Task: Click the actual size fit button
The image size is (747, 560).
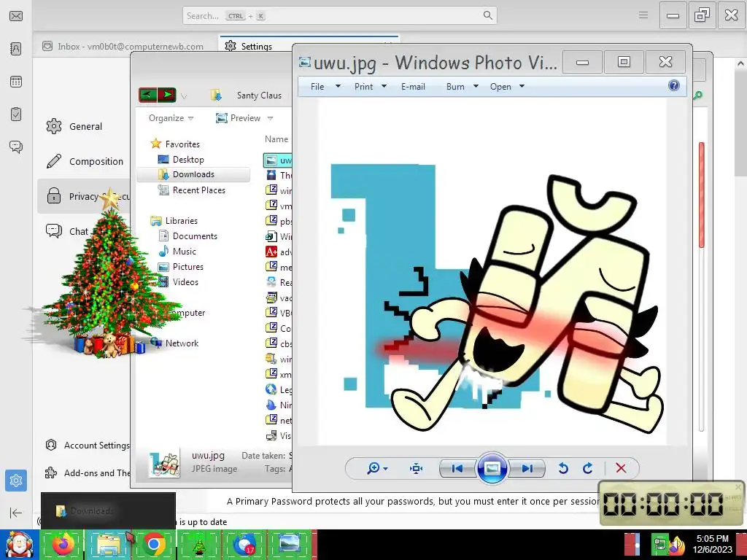Action: 416,469
